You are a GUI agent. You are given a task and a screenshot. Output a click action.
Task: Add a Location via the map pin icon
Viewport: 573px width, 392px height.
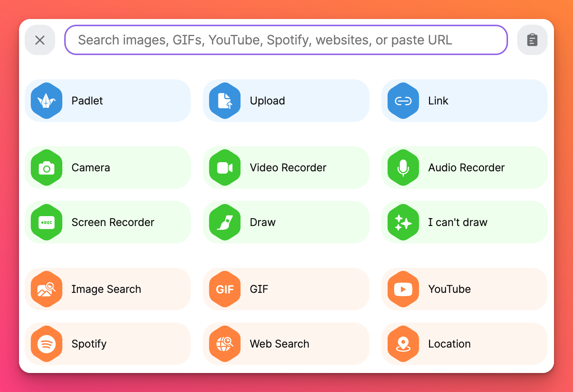point(403,344)
